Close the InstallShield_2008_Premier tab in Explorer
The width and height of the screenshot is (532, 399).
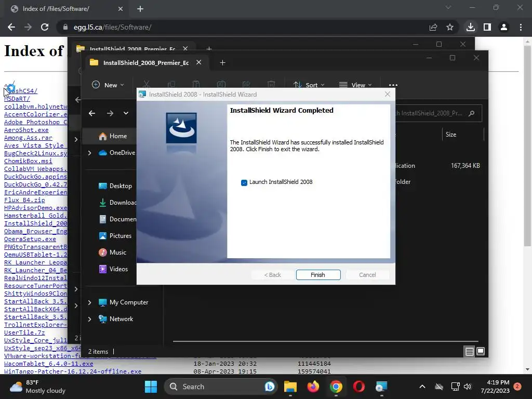tap(199, 62)
